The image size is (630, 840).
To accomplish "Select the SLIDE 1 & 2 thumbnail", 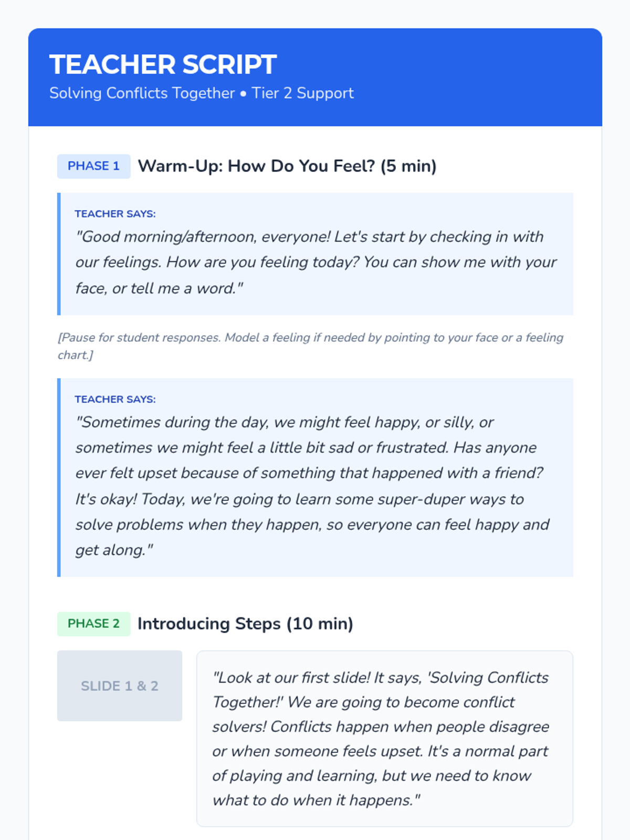I will [x=120, y=686].
